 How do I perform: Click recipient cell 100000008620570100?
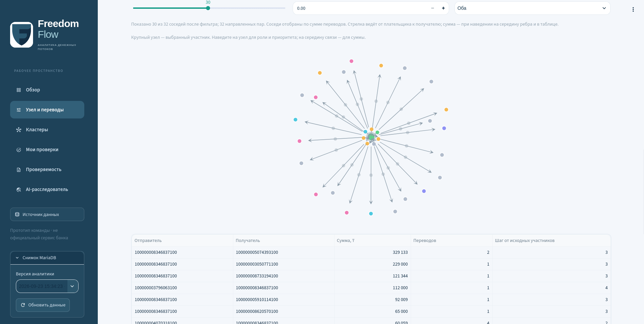(x=284, y=312)
